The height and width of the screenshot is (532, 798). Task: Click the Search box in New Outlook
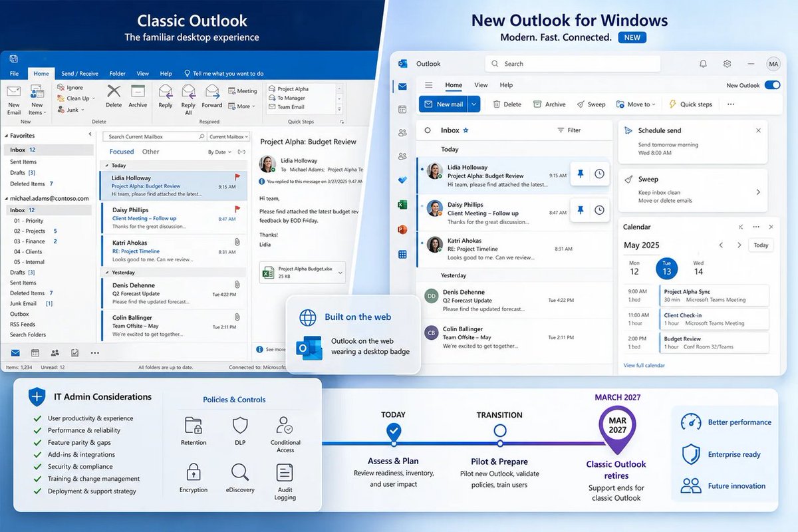[x=573, y=64]
